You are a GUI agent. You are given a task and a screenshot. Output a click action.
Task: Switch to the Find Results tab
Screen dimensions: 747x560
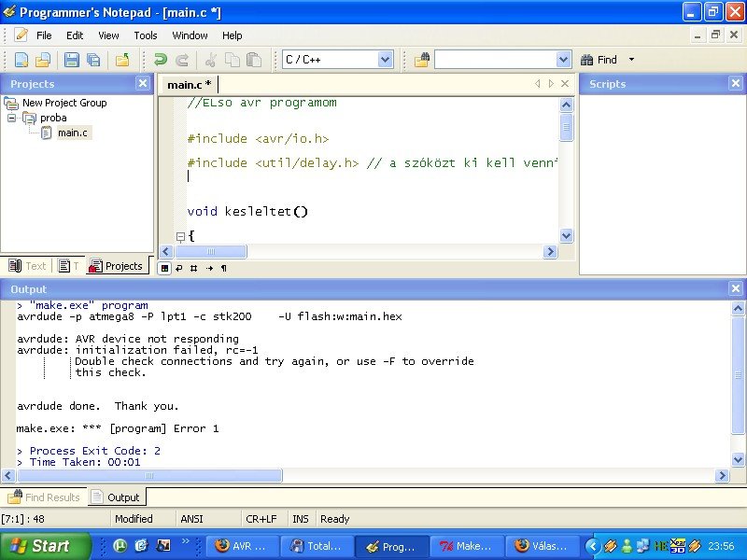tap(44, 497)
